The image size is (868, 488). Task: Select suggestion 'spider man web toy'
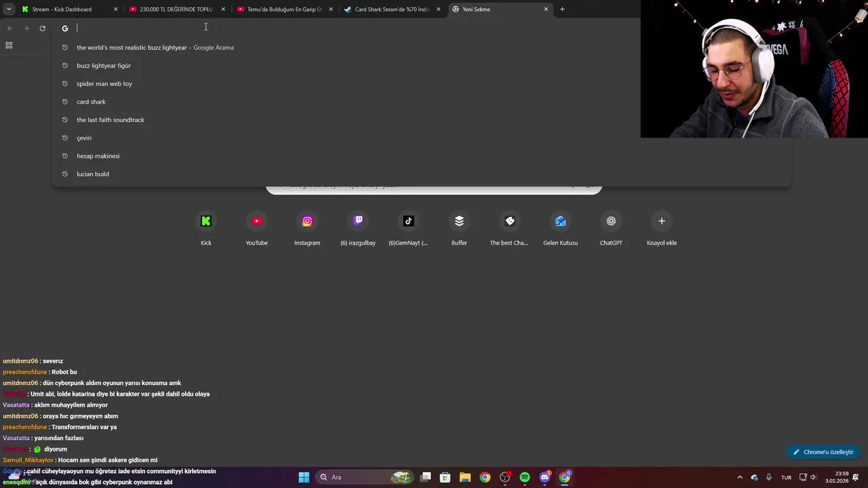420,83
